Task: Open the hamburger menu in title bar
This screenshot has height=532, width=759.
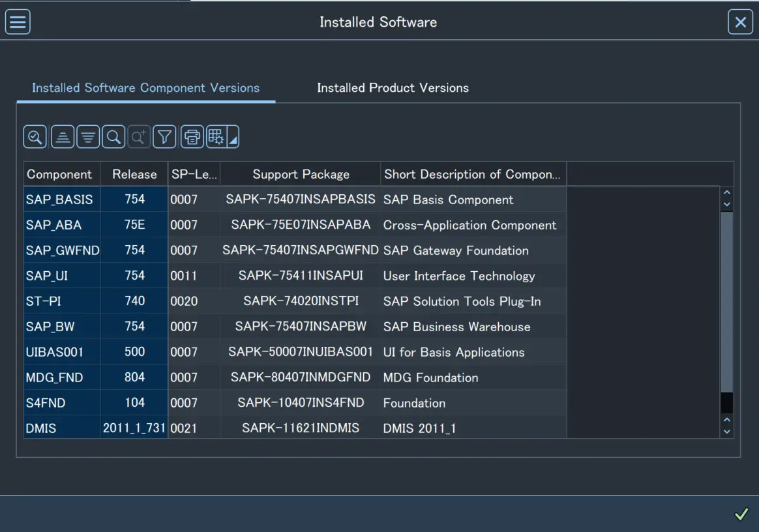Action: click(18, 22)
